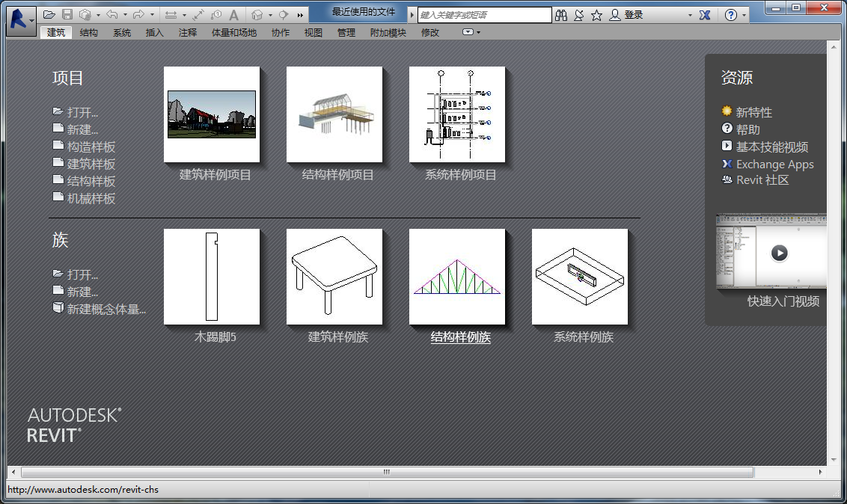Select the Tag by Category icon

[216, 14]
